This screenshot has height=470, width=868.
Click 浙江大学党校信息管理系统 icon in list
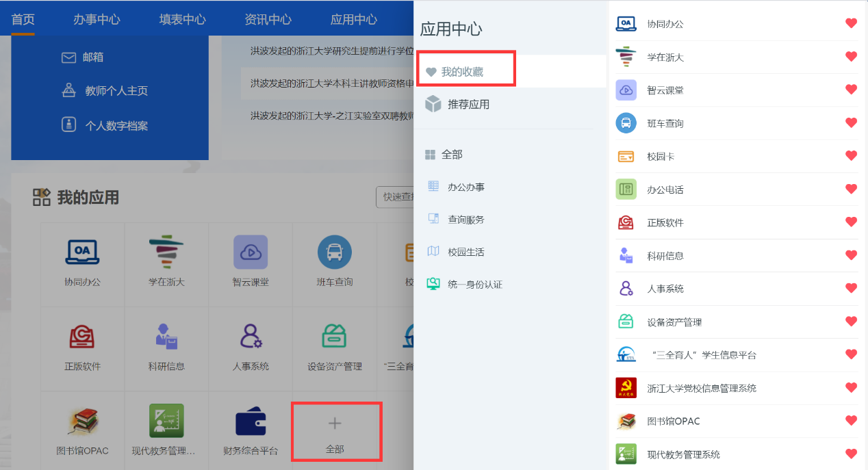tap(626, 388)
